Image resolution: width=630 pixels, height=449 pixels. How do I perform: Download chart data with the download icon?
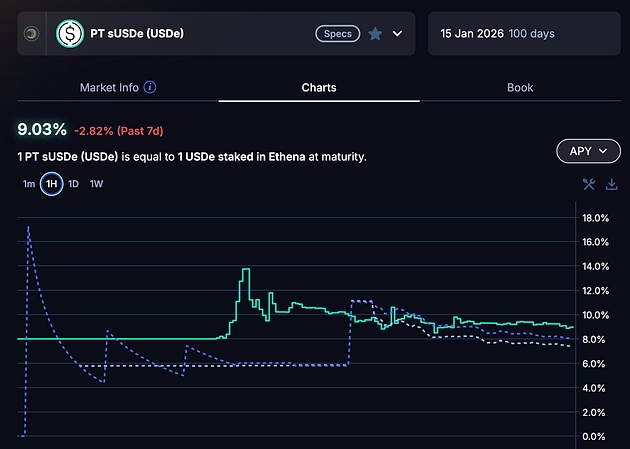610,184
